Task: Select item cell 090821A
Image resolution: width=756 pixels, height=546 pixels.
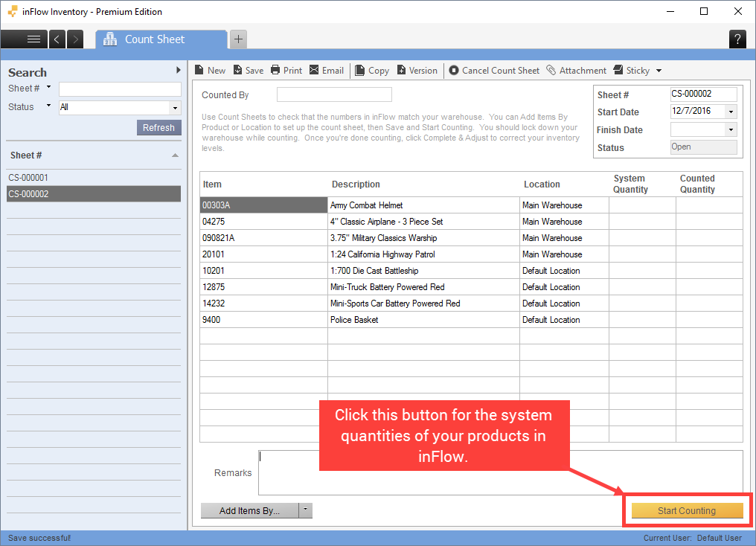Action: (x=263, y=237)
